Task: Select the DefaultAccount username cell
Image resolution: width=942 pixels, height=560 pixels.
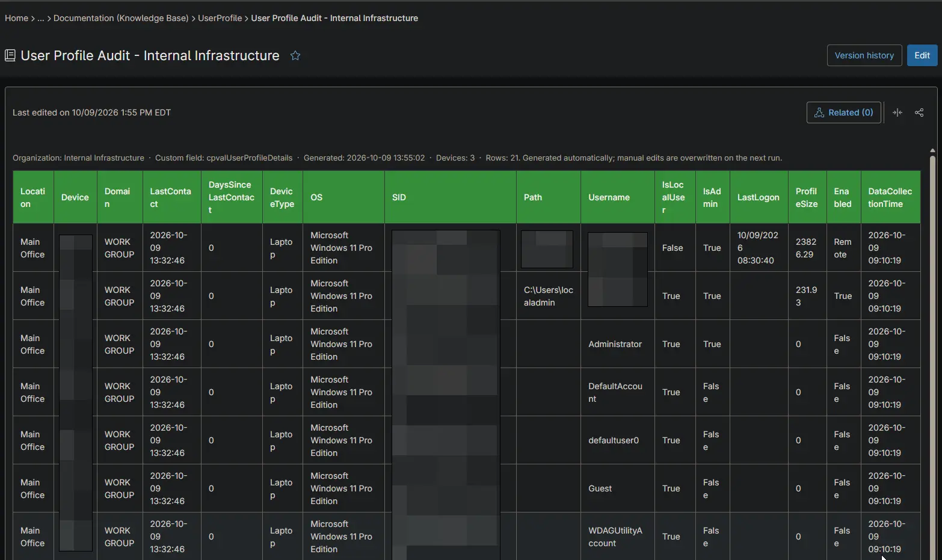Action: (x=618, y=392)
